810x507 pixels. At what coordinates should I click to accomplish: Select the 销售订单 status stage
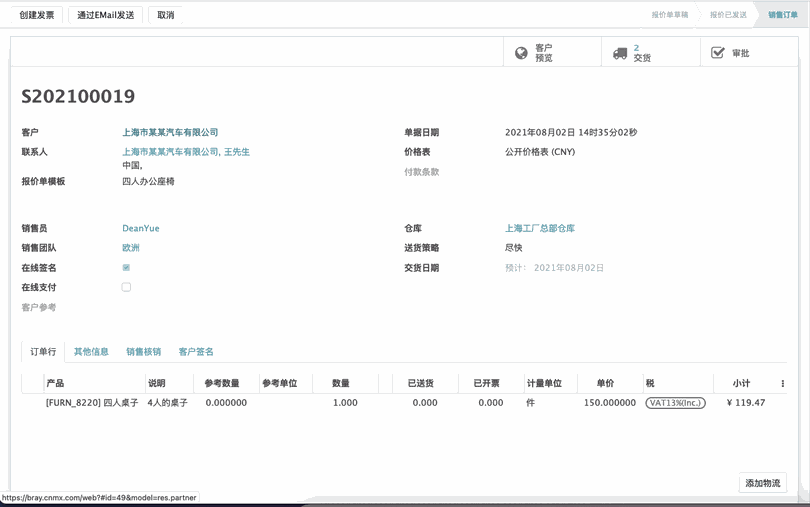(x=783, y=14)
